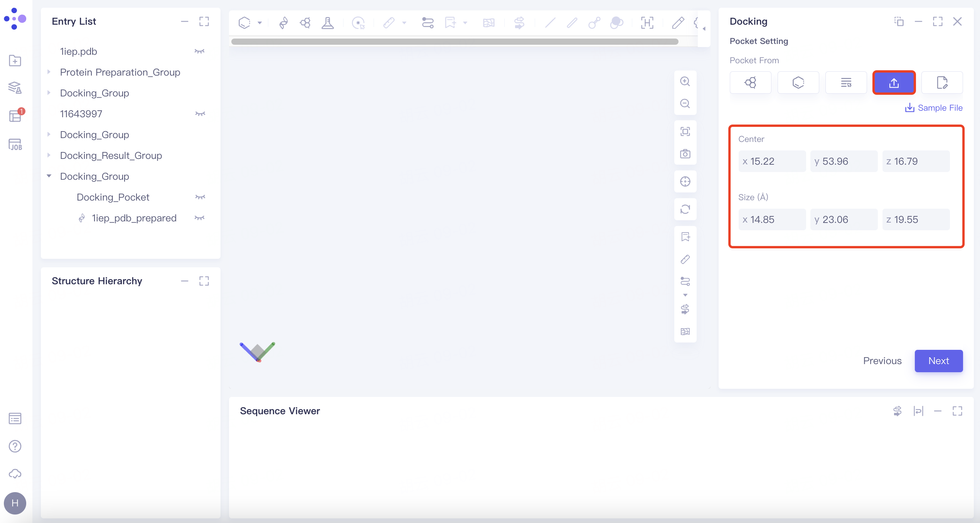980x523 pixels.
Task: Take a screenshot using the camera icon
Action: pyautogui.click(x=685, y=153)
